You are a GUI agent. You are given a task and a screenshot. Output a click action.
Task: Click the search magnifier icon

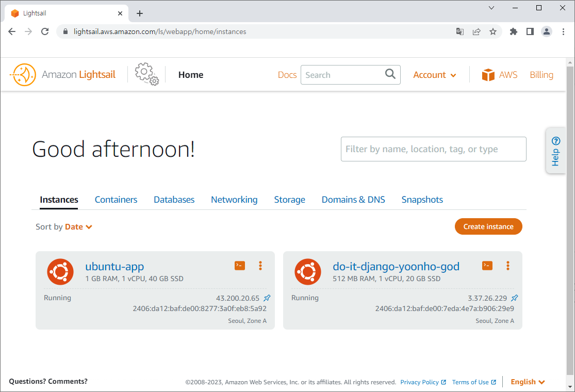[x=390, y=74]
